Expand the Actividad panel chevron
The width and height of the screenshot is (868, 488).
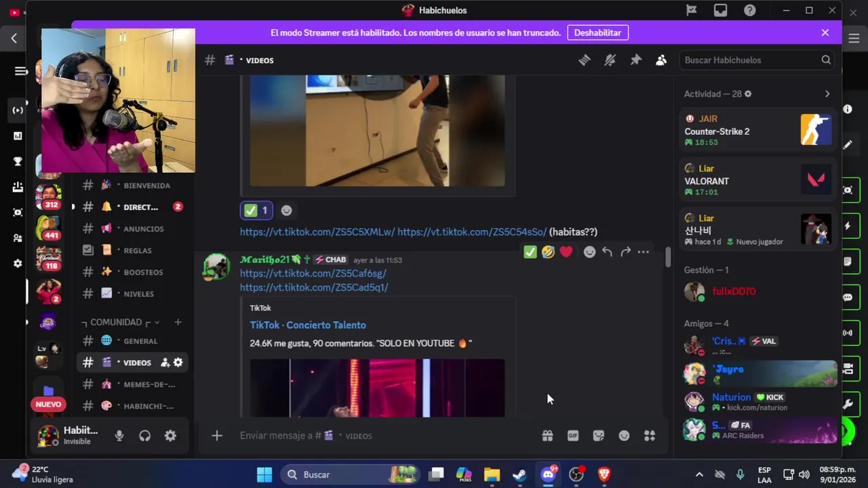(x=827, y=94)
